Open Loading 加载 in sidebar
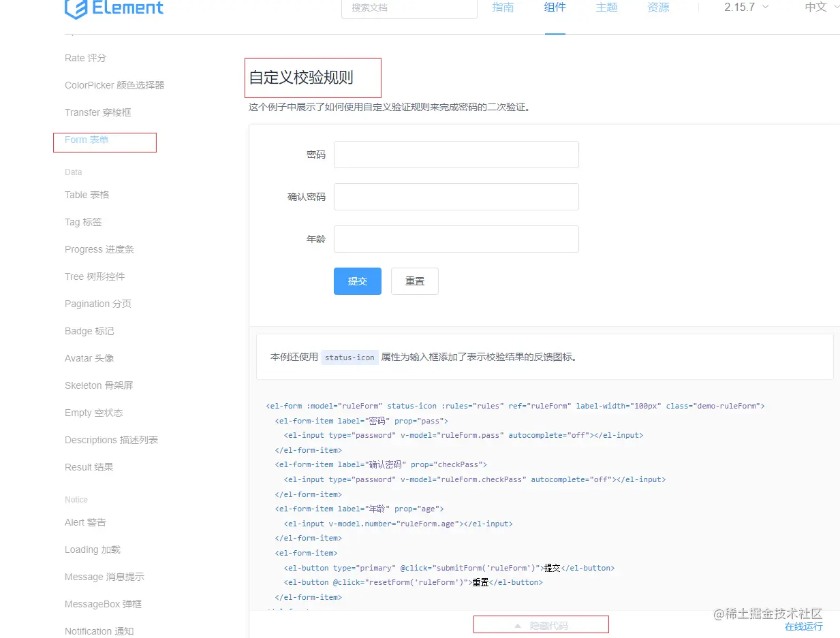Screen dimensions: 840x638 click(x=93, y=549)
